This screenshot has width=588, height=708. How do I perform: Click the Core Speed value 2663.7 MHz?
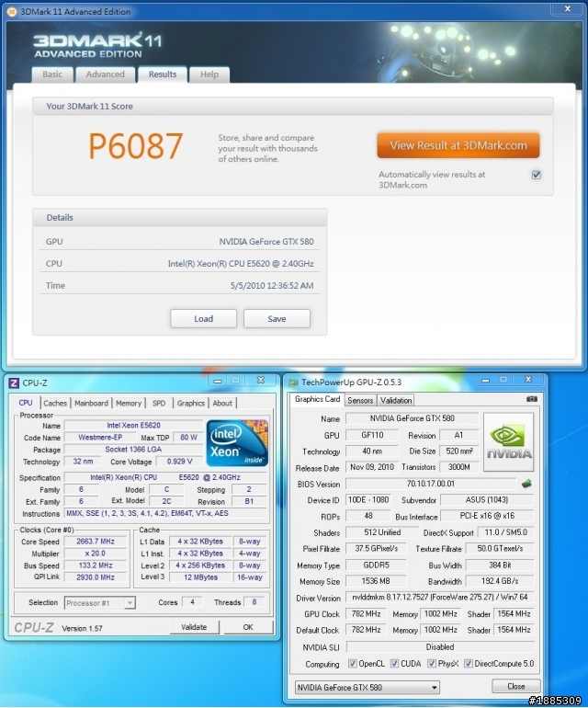pos(96,542)
